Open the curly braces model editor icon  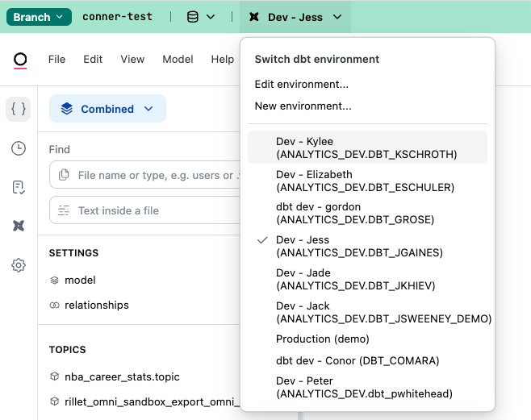(19, 109)
